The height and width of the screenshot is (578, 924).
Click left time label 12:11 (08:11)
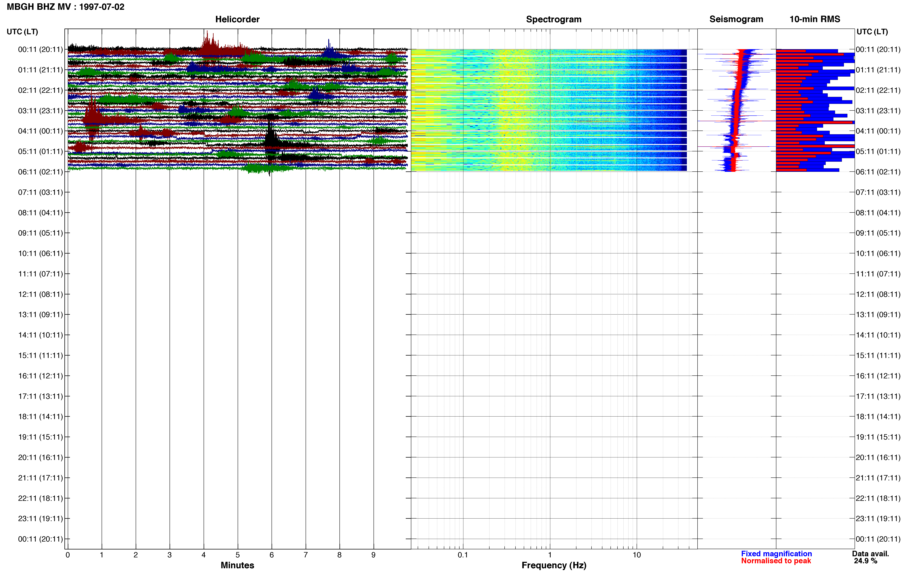(x=41, y=294)
